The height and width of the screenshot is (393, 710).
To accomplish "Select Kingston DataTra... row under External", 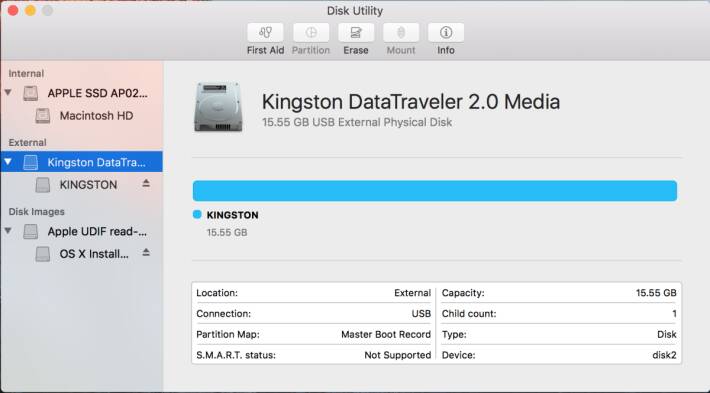I will click(x=82, y=162).
